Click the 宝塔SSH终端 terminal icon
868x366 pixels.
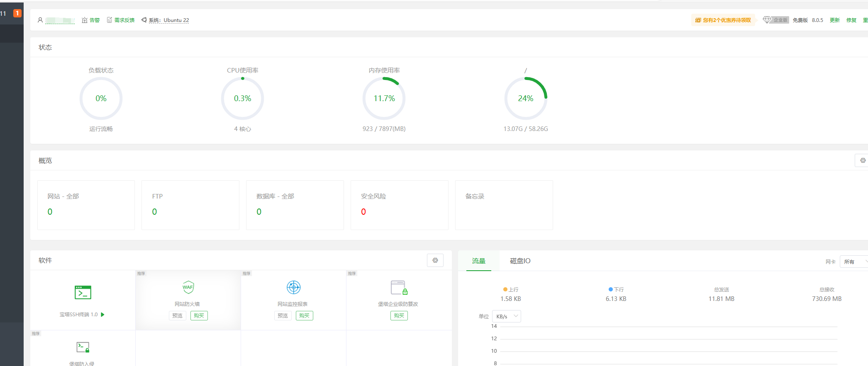[83, 292]
